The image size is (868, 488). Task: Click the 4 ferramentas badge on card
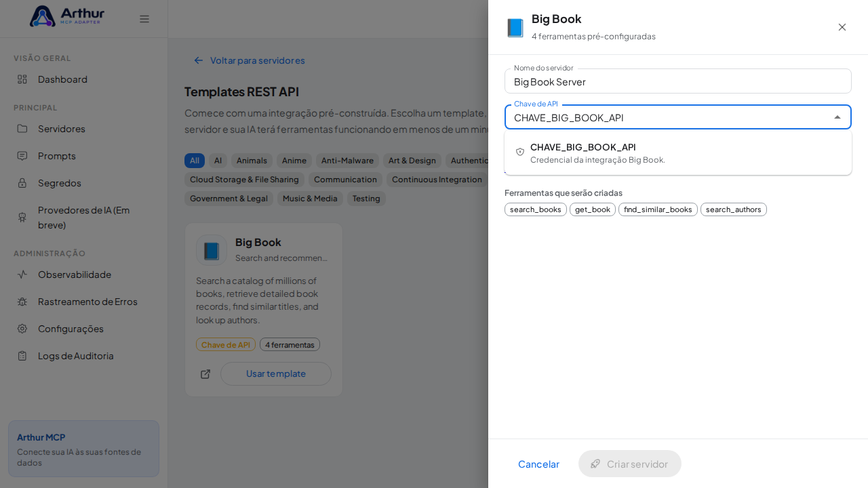pyautogui.click(x=290, y=344)
